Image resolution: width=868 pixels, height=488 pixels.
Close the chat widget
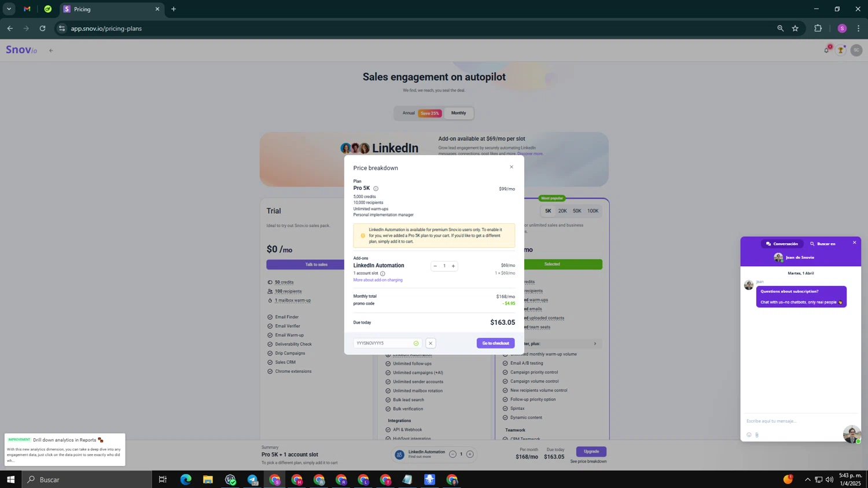[x=855, y=243]
